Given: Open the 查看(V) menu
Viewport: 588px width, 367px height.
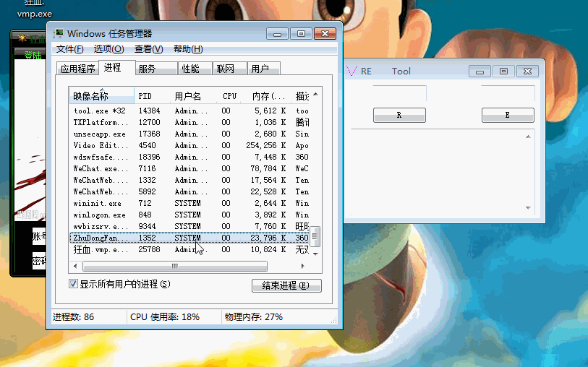Looking at the screenshot, I should tap(148, 49).
